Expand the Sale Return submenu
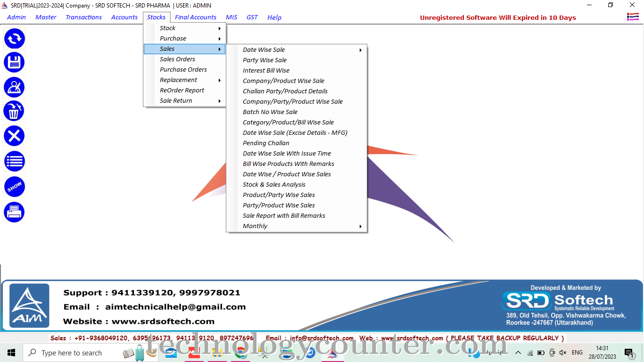This screenshot has width=644, height=362. (x=185, y=101)
